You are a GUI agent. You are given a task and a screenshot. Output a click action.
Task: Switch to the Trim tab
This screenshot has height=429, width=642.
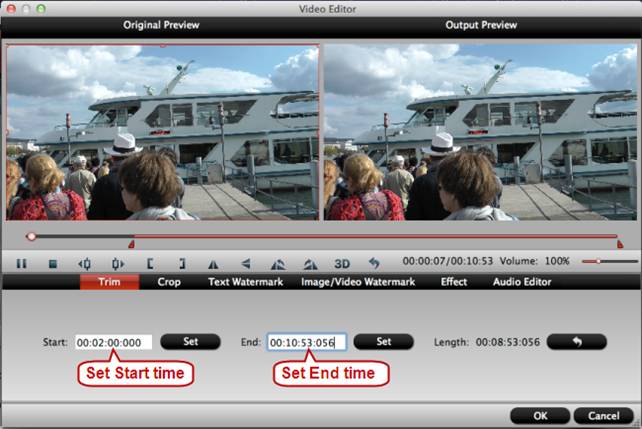click(x=109, y=282)
